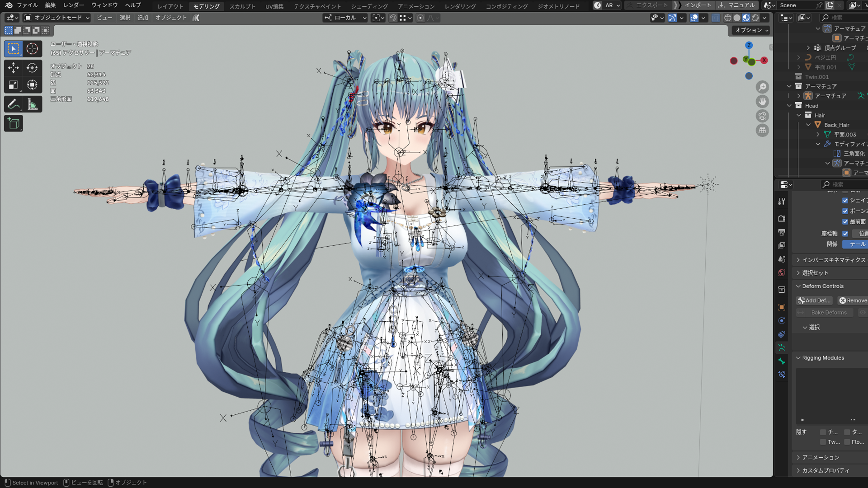Open the Output properties tab
The image size is (868, 488).
pos(782,232)
